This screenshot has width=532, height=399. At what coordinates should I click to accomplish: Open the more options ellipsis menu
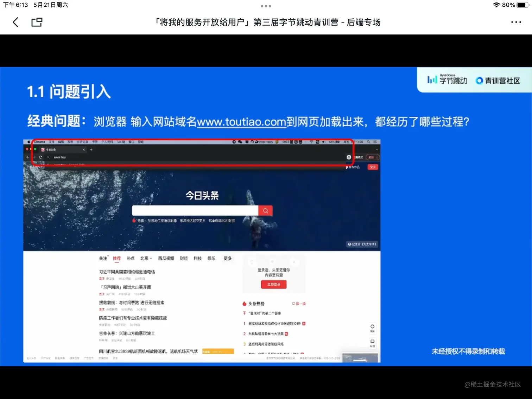[x=516, y=22]
